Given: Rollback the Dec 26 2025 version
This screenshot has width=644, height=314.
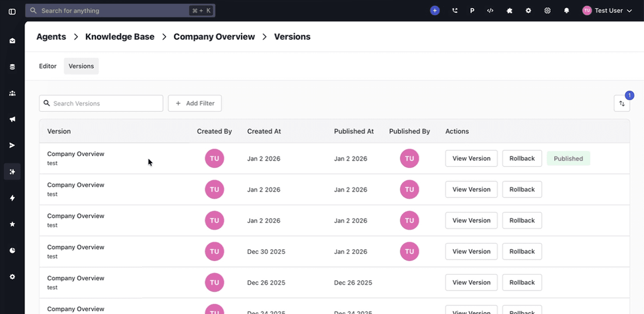Looking at the screenshot, I should click(522, 282).
